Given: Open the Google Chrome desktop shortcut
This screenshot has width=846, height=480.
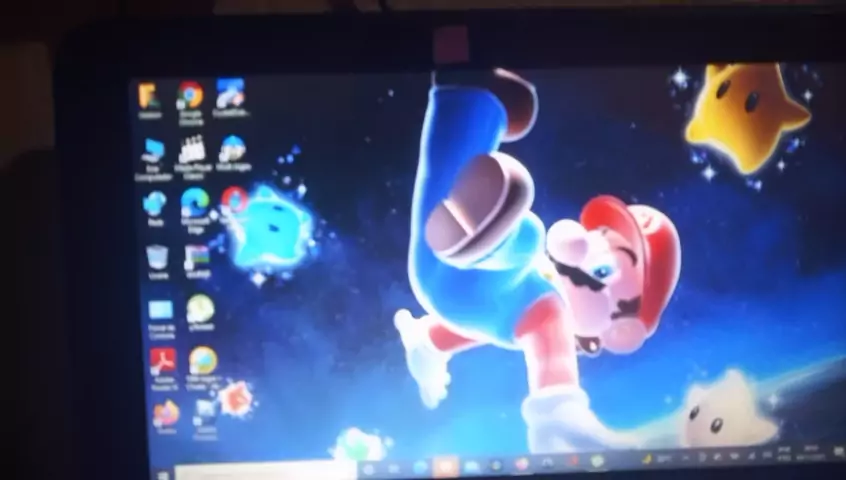Looking at the screenshot, I should click(190, 96).
